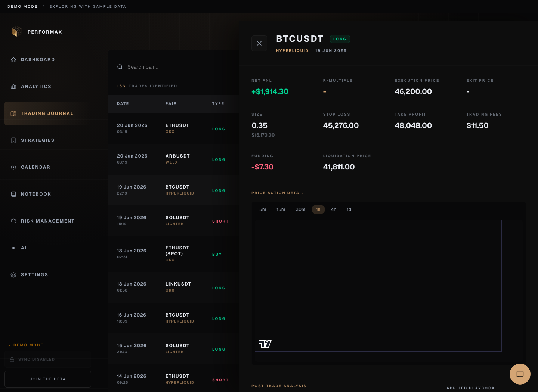Click the search magnifier icon
The height and width of the screenshot is (392, 538).
pos(120,67)
